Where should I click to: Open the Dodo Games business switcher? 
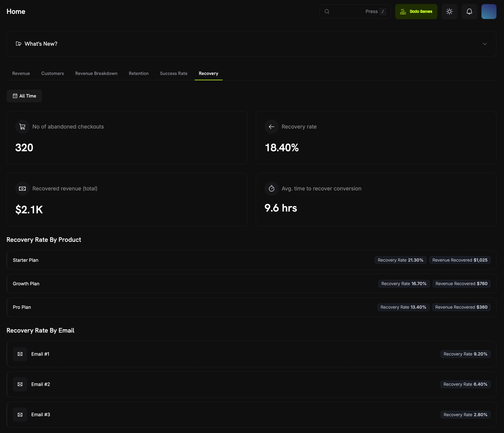click(x=416, y=11)
